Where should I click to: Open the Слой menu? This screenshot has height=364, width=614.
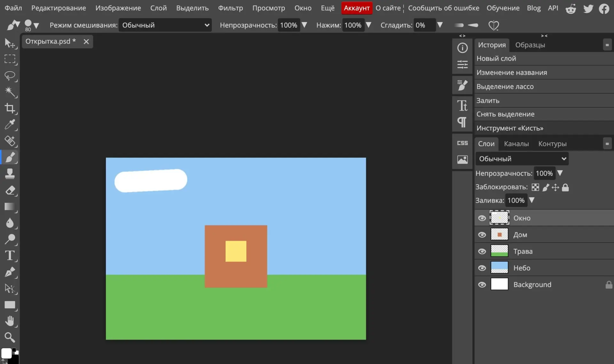point(158,8)
